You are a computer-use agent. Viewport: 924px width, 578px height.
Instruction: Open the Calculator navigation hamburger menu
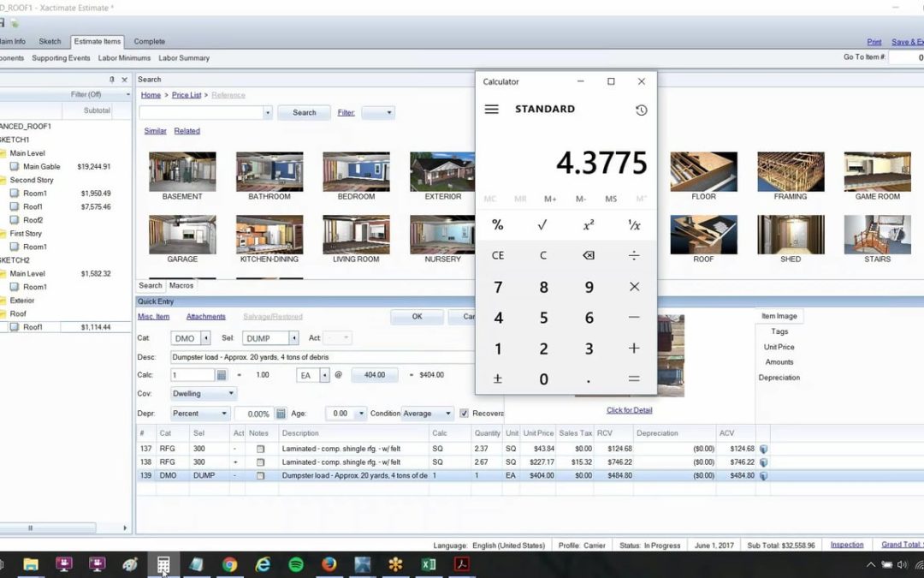tap(491, 109)
